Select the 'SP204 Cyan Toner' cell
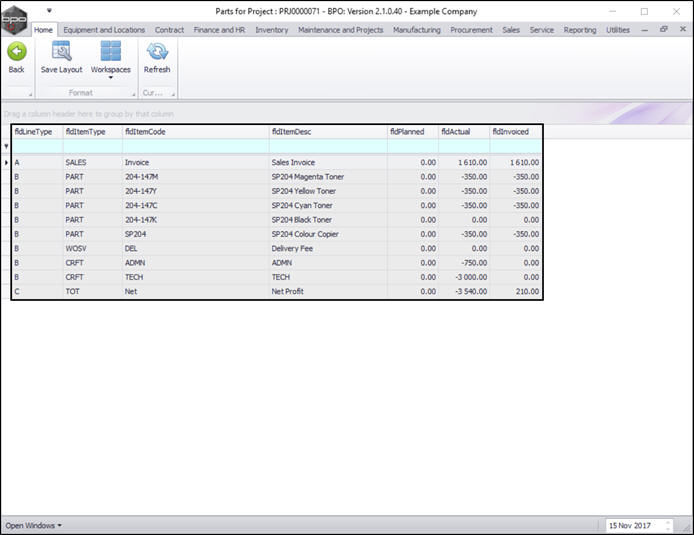The height and width of the screenshot is (535, 694). [x=328, y=205]
